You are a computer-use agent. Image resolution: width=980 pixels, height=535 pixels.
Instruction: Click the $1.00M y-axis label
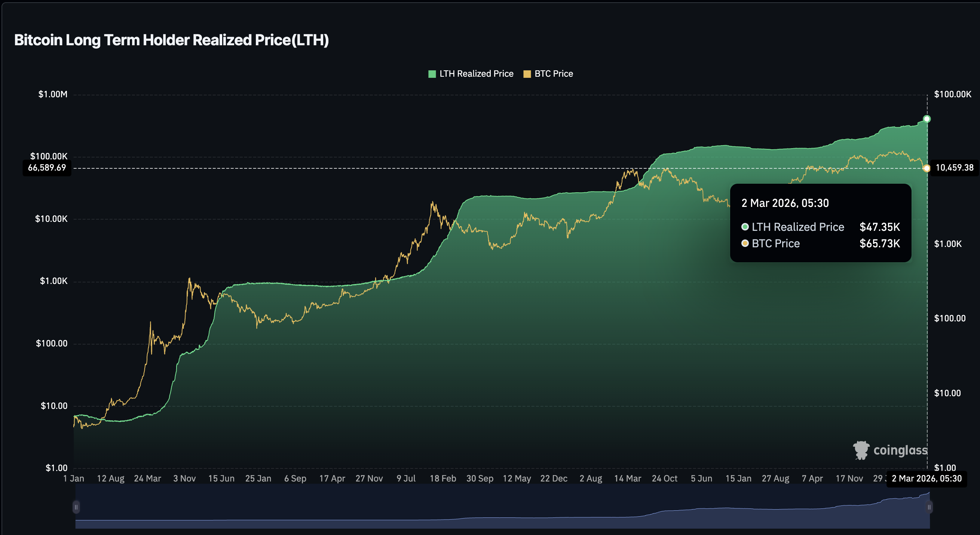[x=52, y=94]
